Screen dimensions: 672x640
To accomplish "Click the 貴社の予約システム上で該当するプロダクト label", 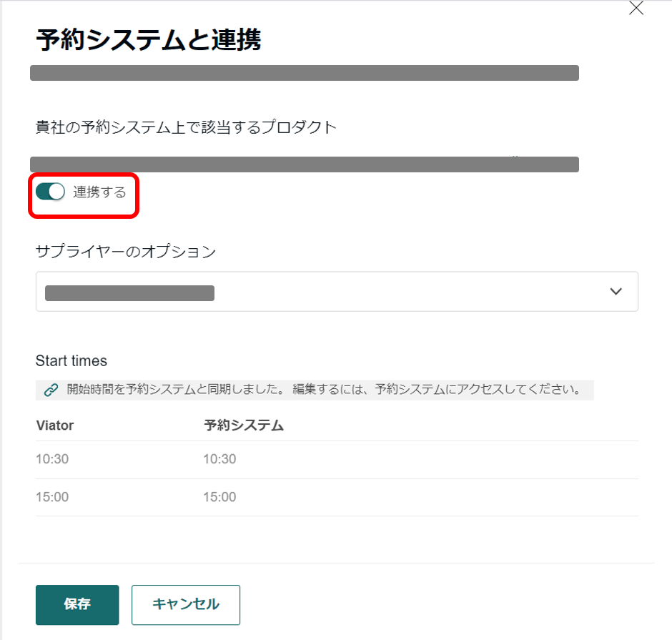I will (186, 127).
